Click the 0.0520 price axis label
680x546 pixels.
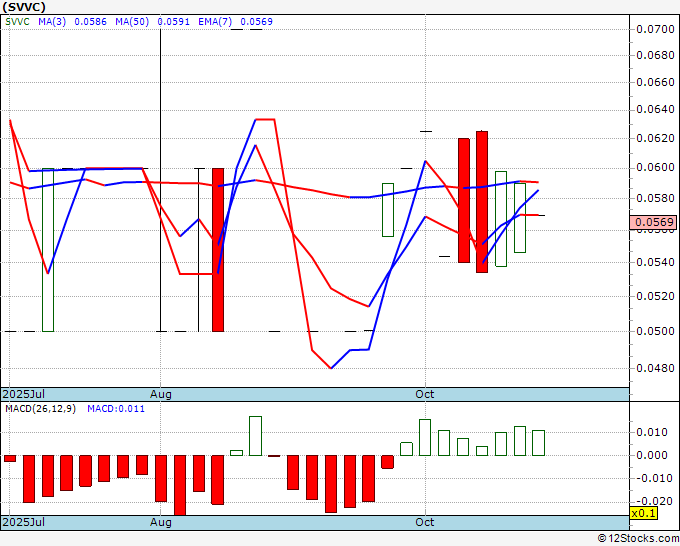[655, 297]
